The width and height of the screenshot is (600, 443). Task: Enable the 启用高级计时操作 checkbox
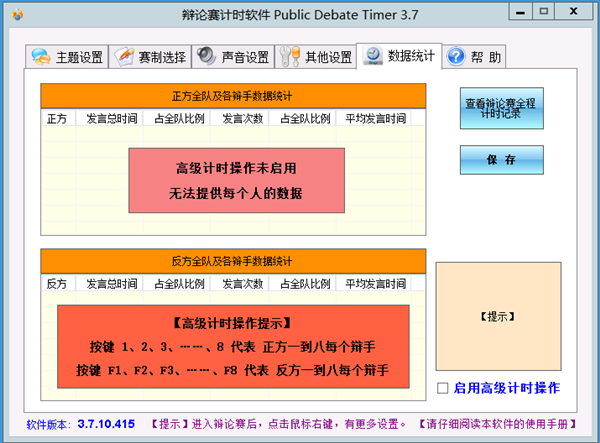point(443,388)
